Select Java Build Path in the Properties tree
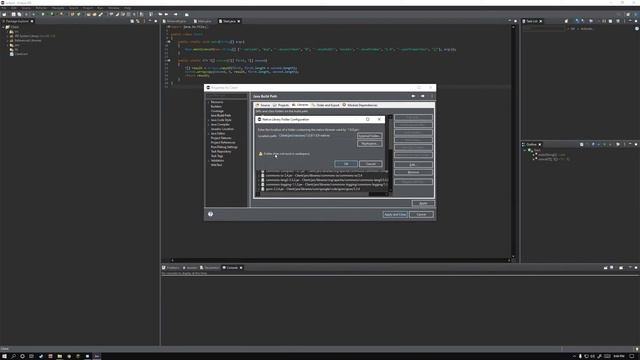640x360 pixels. 221,116
